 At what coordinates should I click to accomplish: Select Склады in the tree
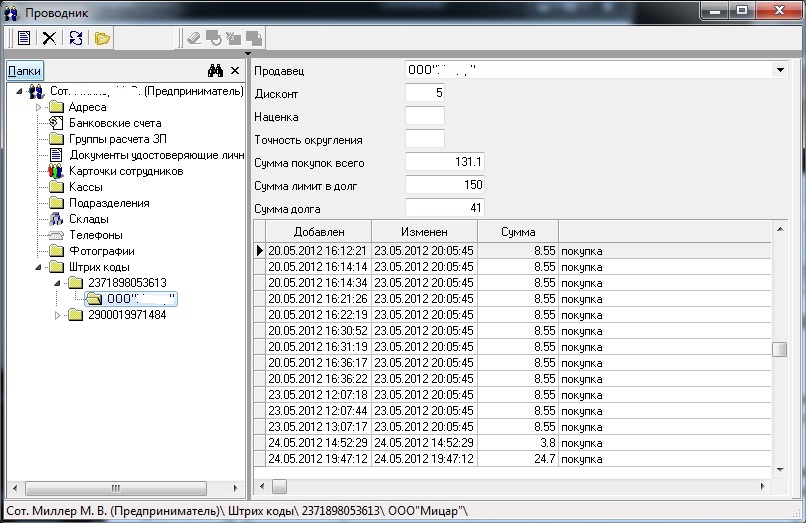(x=89, y=219)
